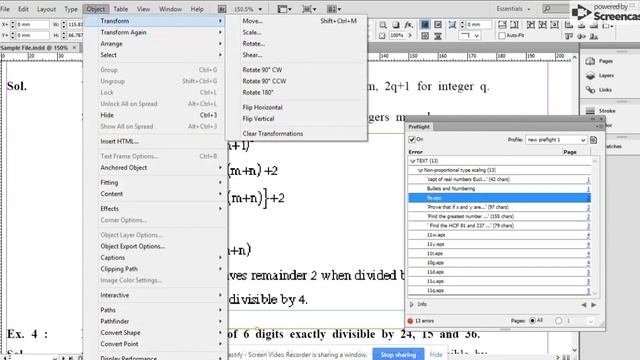
Task: Click the drop shadow icon in control bar
Action: [396, 25]
